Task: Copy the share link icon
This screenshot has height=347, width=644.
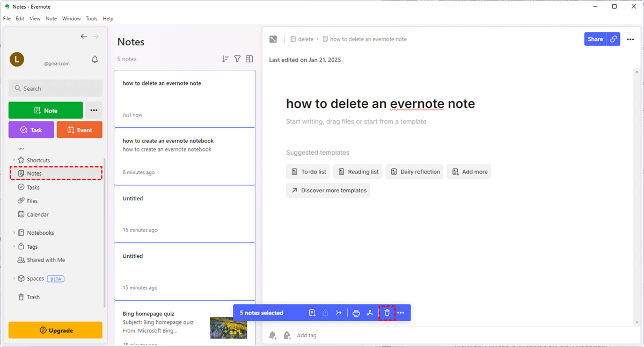Action: (613, 39)
